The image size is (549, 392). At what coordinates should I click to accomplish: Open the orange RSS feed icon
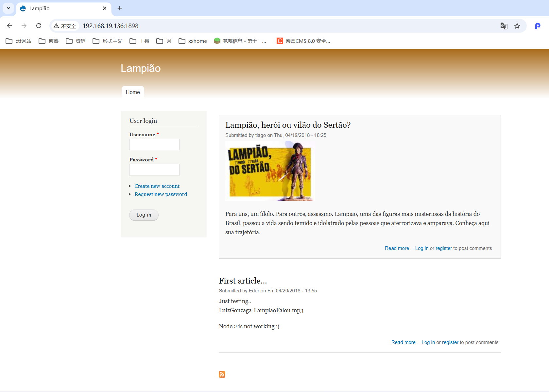(x=222, y=374)
